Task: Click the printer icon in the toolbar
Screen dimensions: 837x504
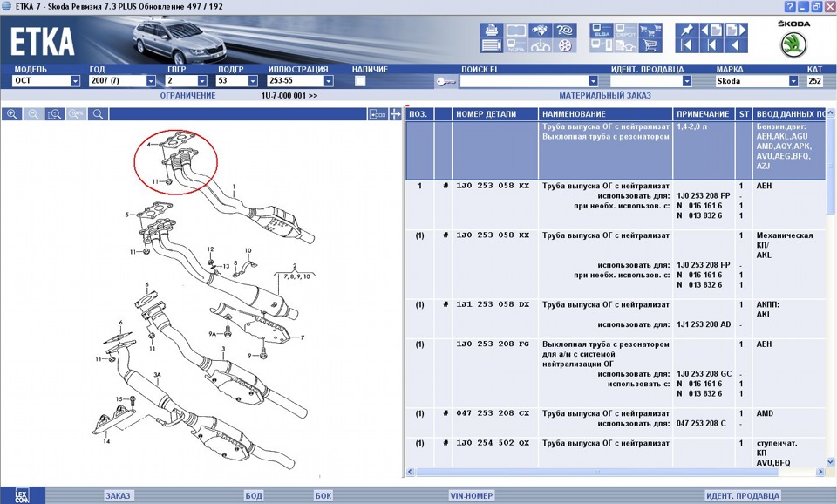Action: click(491, 31)
